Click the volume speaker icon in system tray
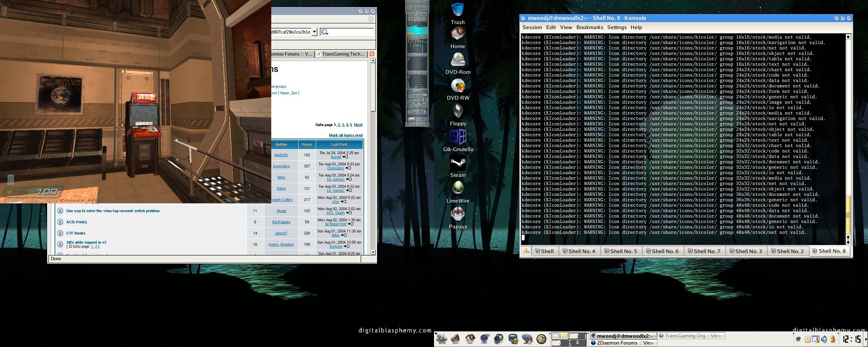Screen dimensions: 868x347 824,339
